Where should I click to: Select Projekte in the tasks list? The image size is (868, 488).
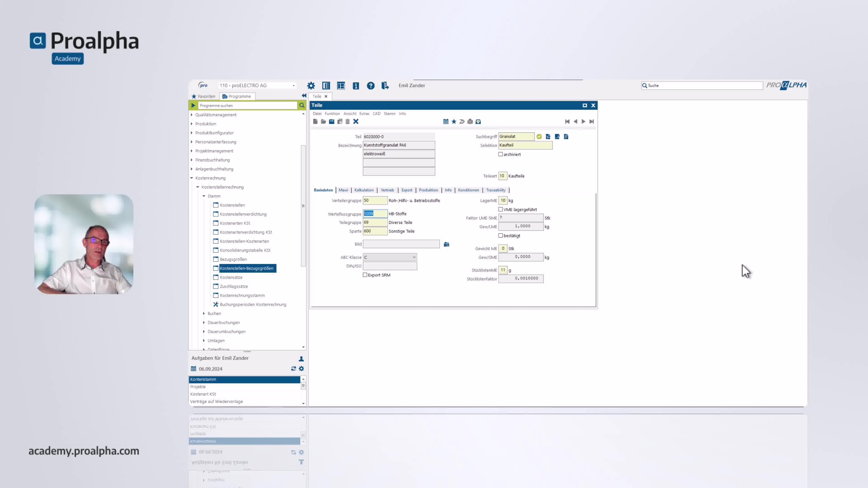(x=198, y=387)
